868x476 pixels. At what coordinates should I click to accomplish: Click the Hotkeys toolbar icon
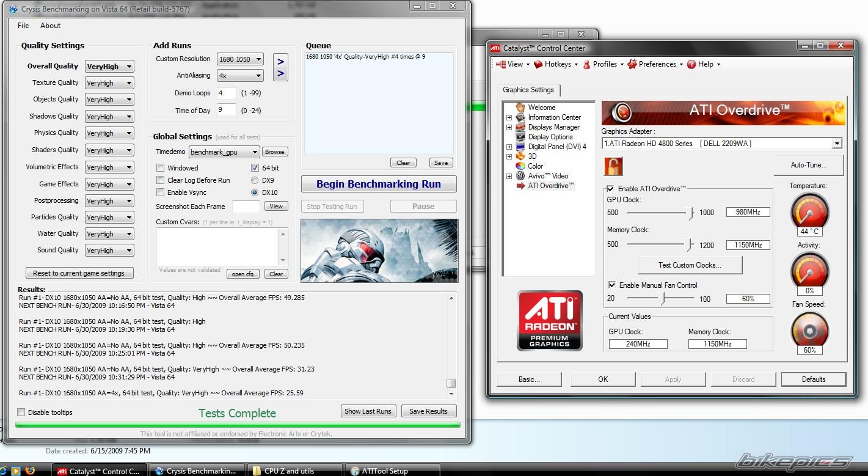(538, 64)
